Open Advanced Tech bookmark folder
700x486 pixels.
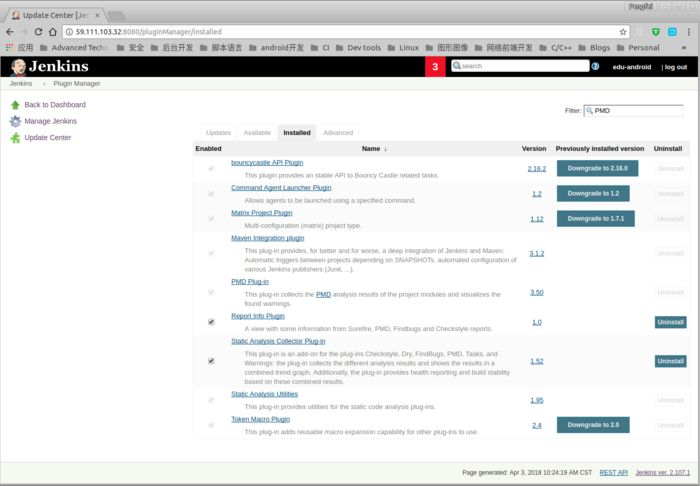coord(74,47)
